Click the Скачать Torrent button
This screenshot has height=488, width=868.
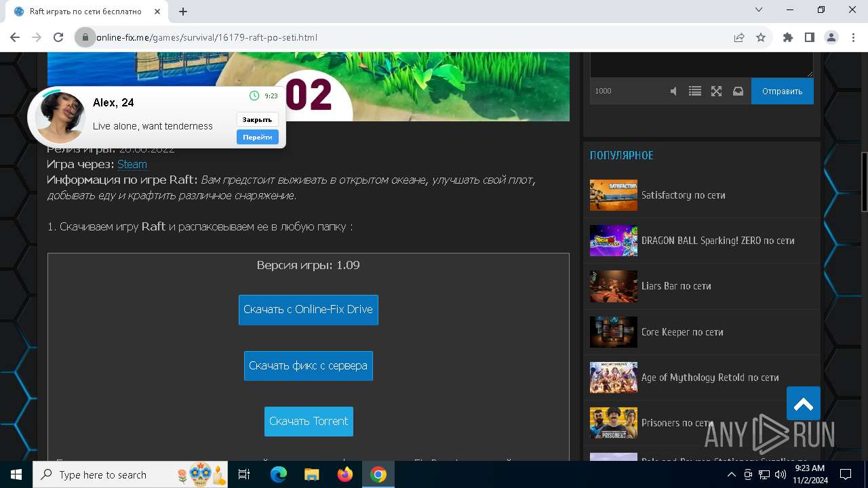click(309, 422)
